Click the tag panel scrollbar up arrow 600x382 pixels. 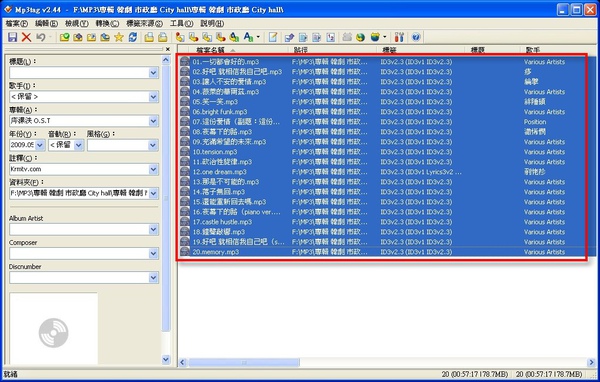pos(166,60)
